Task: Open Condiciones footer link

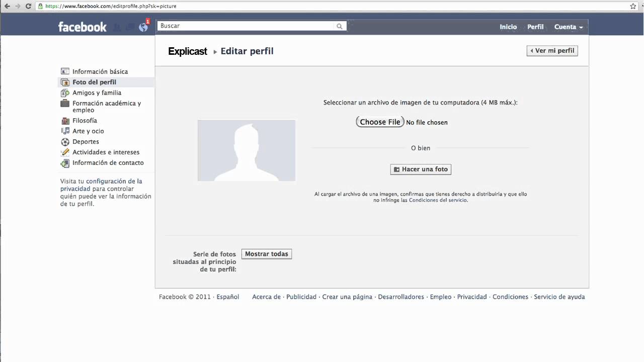Action: point(510,297)
